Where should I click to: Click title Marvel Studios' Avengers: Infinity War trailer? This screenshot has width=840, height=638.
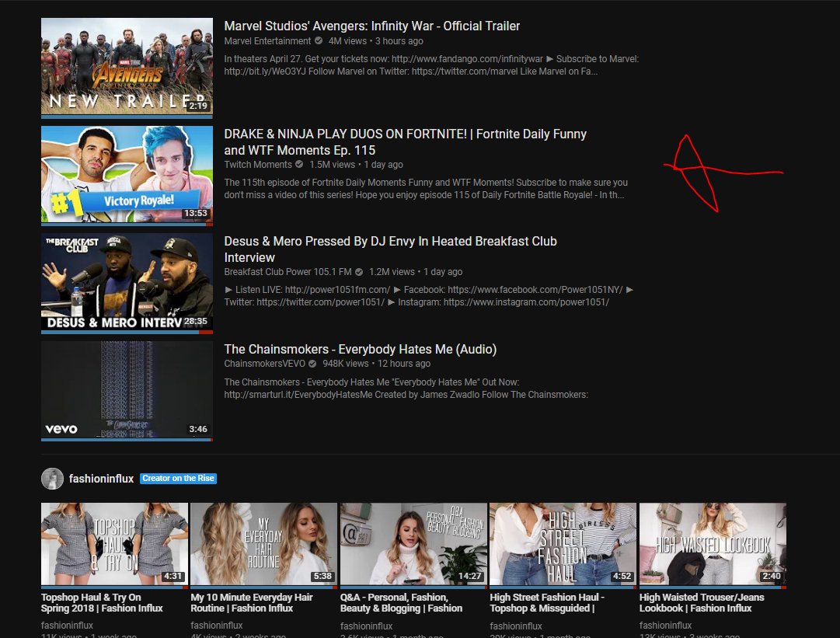[x=371, y=26]
